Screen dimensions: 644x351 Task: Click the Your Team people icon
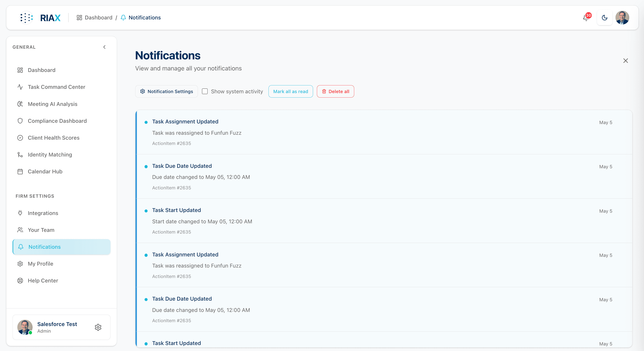point(20,230)
